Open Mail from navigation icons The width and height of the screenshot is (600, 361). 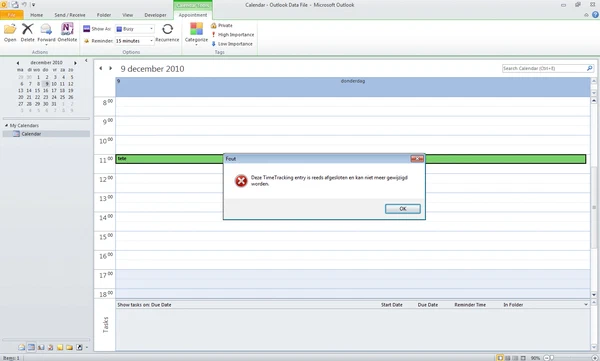click(22, 347)
